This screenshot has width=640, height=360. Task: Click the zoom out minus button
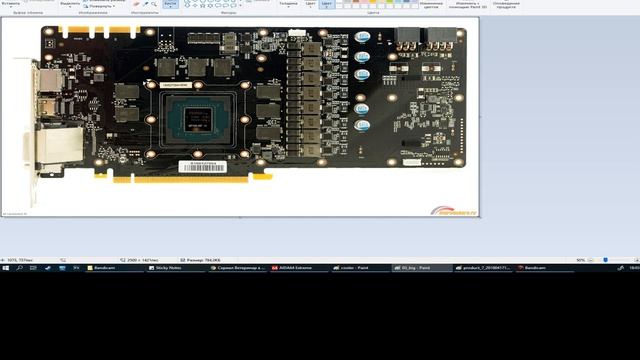590,260
